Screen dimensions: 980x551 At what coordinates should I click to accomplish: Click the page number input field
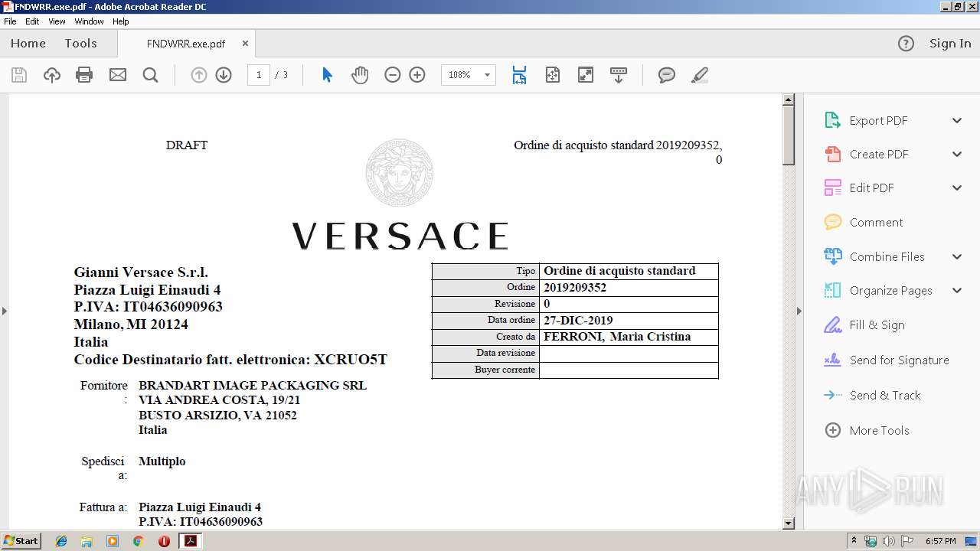coord(259,75)
